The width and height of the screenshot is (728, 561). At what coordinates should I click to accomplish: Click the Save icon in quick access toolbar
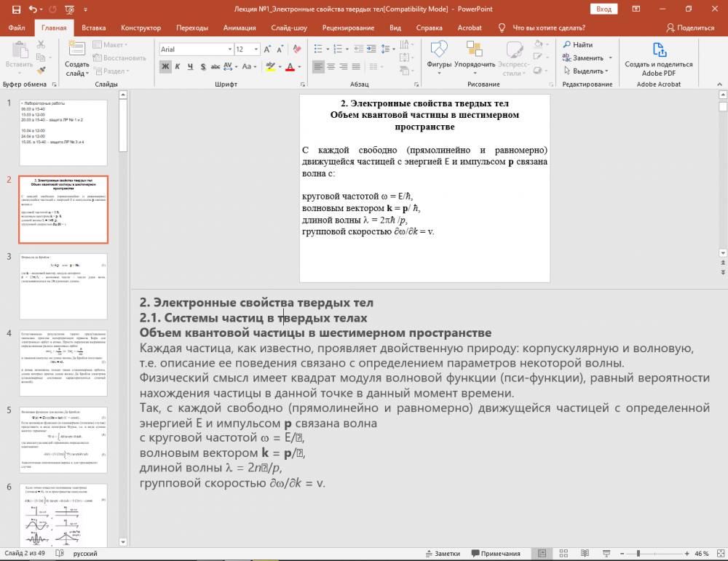pos(16,9)
